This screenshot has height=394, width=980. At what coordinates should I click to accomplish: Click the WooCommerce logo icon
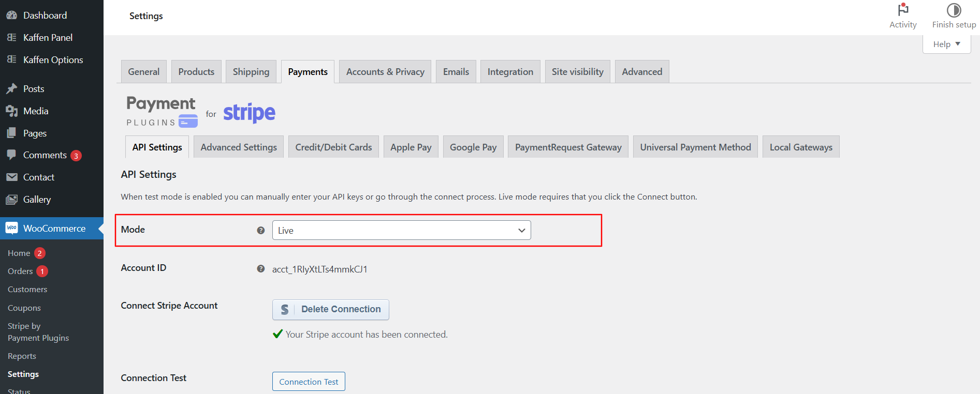11,228
